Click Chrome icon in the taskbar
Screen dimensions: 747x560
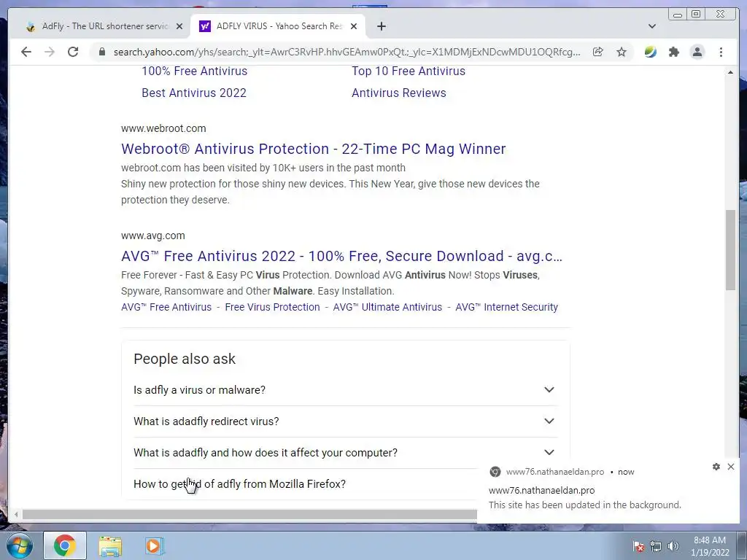(x=65, y=545)
